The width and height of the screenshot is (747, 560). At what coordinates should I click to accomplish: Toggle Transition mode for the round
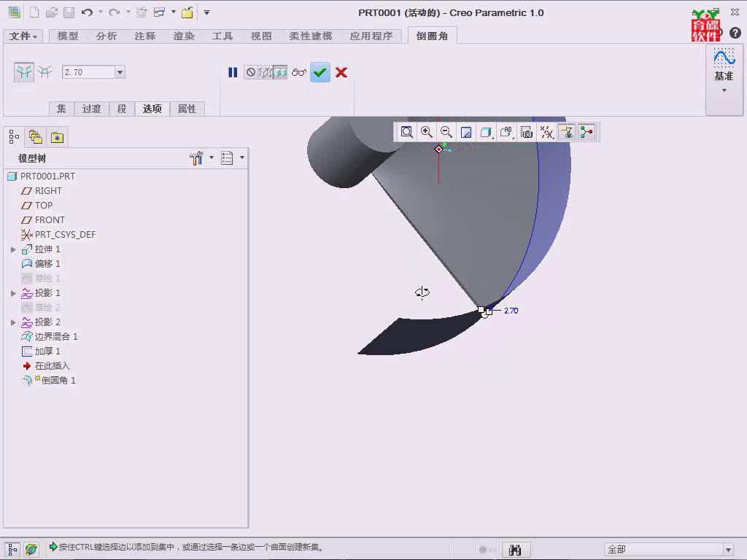[44, 72]
